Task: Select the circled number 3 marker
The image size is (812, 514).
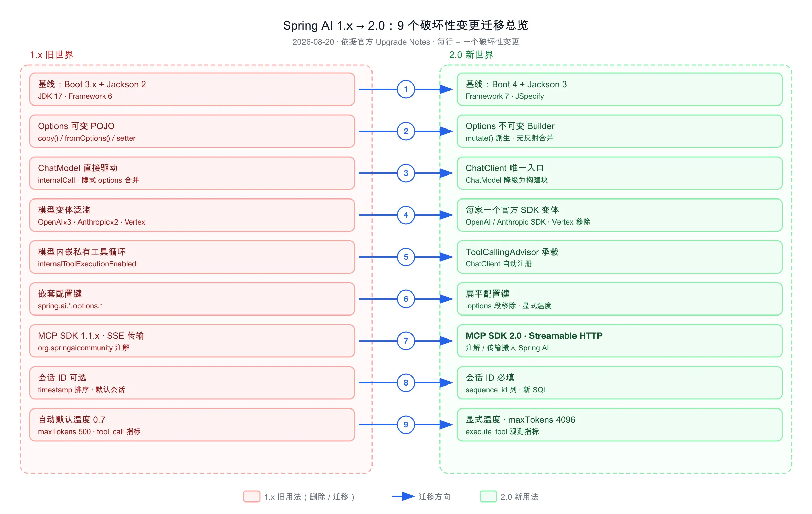Action: 406,173
